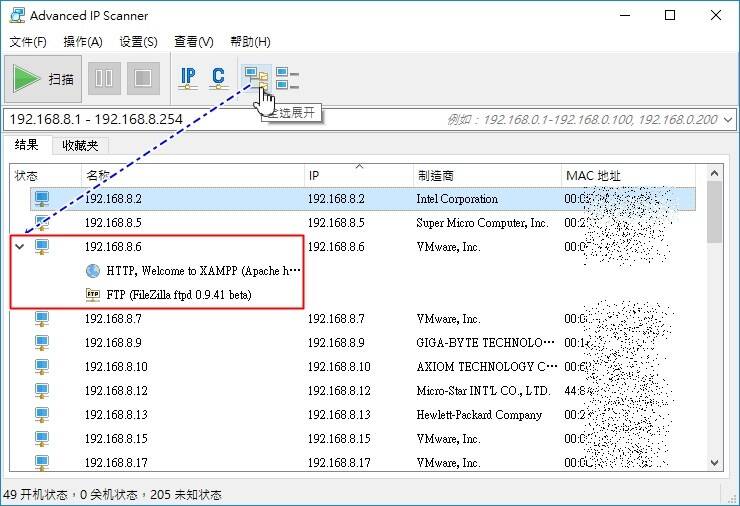Click the IP range toolbar icon
Screen dimensions: 740x506
pyautogui.click(x=188, y=78)
